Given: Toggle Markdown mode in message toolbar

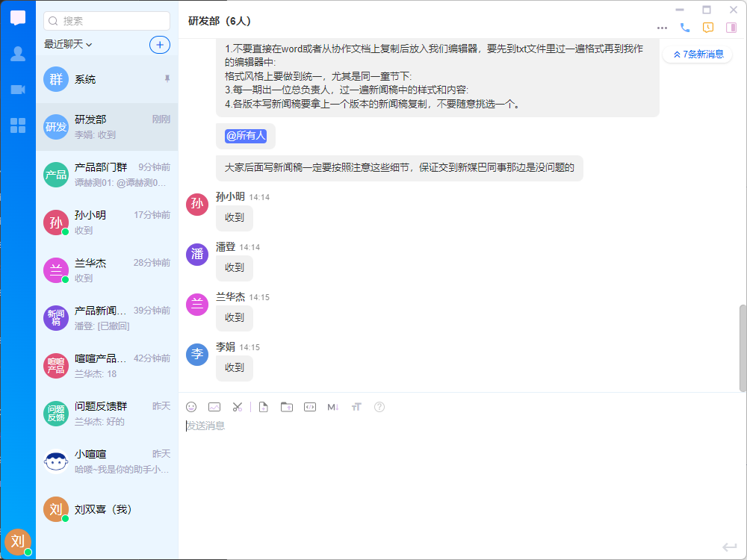Looking at the screenshot, I should point(333,407).
